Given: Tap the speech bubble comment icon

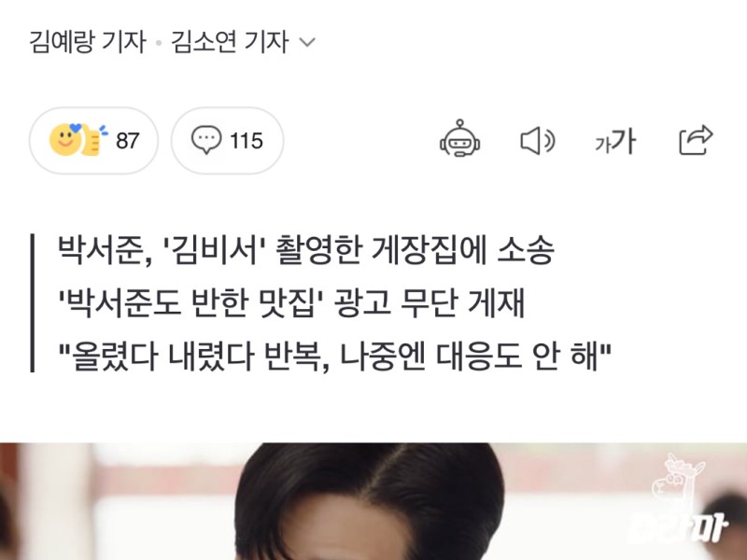Looking at the screenshot, I should coord(206,139).
